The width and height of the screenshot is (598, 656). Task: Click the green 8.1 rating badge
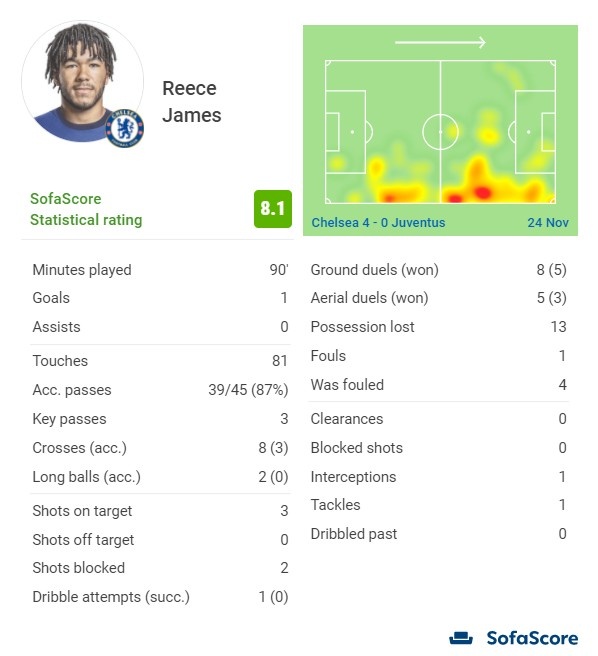click(x=272, y=209)
